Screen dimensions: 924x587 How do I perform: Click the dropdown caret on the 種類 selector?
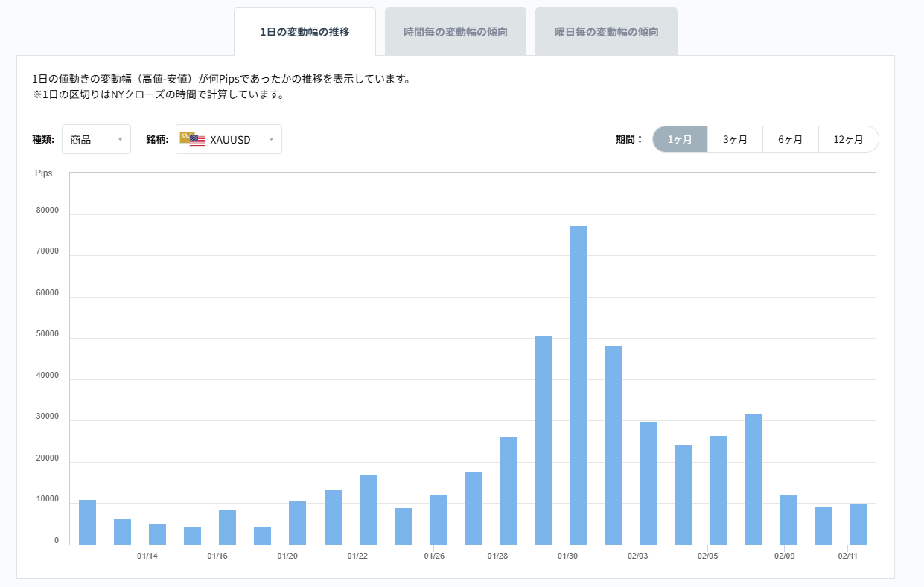coord(121,139)
